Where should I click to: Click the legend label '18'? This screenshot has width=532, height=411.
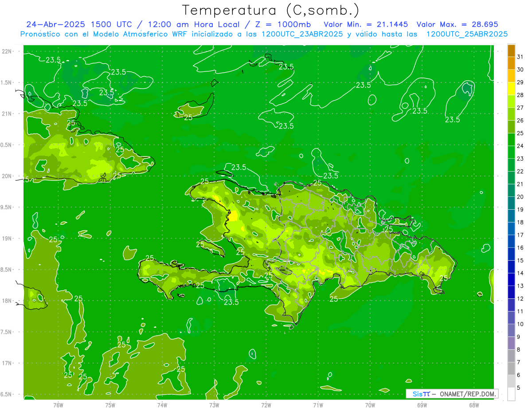tap(520, 223)
